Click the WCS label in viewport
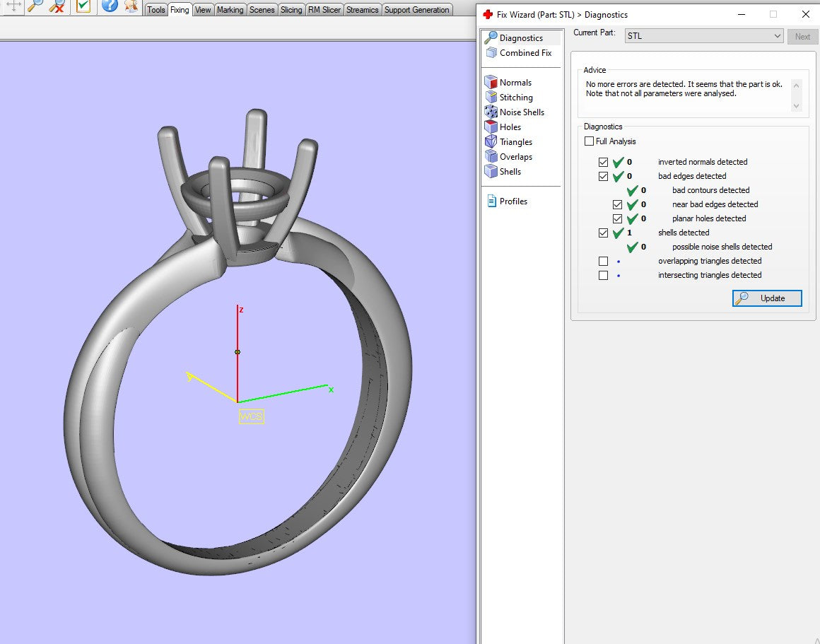This screenshot has width=820, height=644. click(x=251, y=416)
